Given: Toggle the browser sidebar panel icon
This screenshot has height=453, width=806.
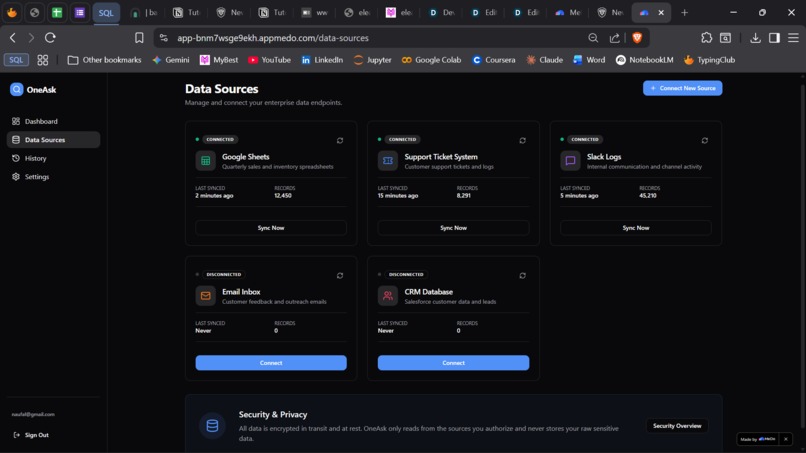Looking at the screenshot, I should (774, 38).
